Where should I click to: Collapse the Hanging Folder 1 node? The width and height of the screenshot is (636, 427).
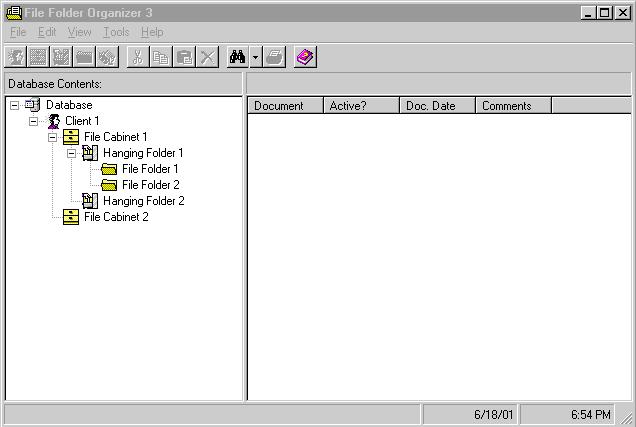[x=71, y=153]
